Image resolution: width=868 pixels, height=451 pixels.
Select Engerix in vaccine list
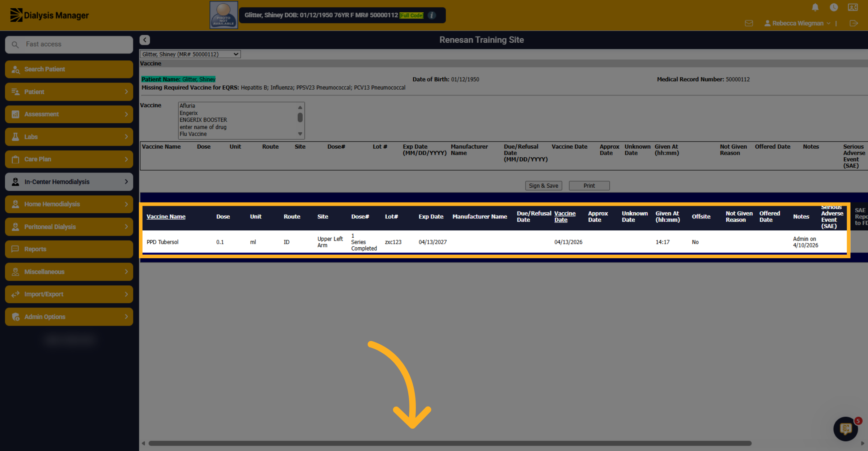(188, 113)
